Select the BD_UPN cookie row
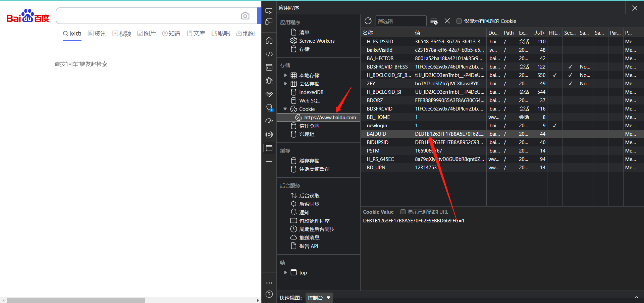 click(502, 167)
